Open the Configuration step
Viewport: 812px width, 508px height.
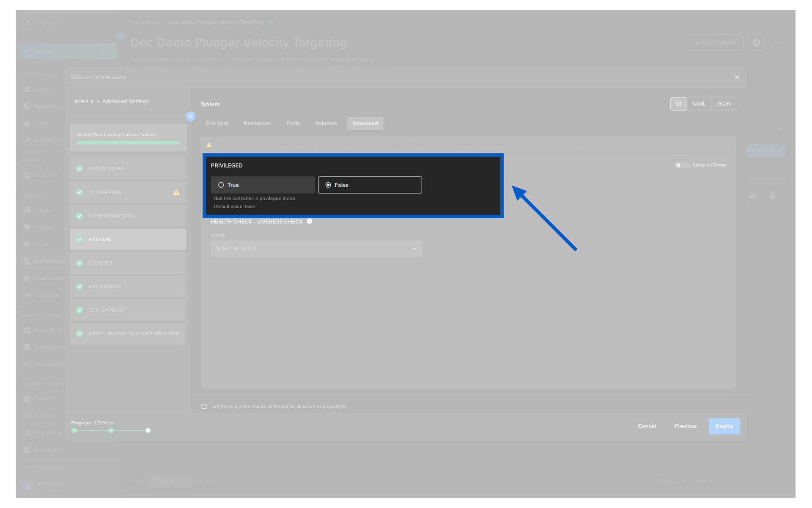[128, 216]
